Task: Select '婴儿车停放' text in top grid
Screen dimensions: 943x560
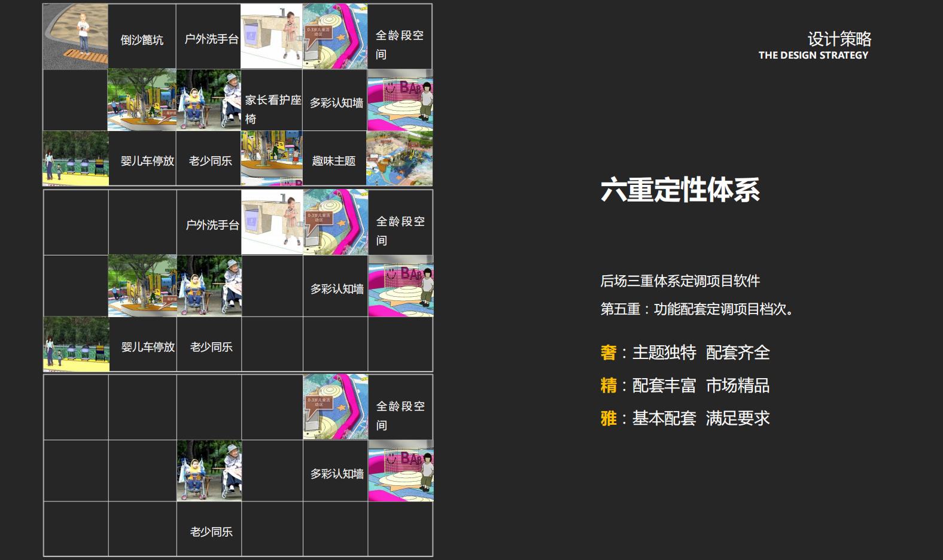Action: coord(147,161)
